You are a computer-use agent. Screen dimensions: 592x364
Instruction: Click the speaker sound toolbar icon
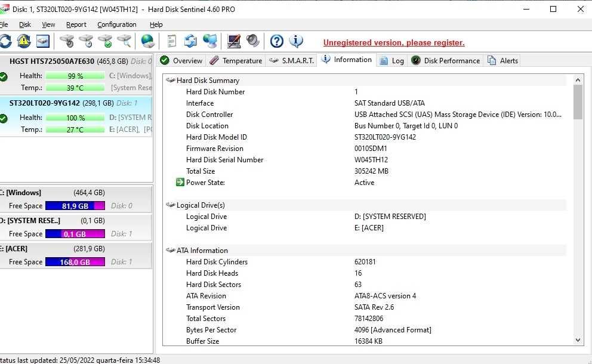pyautogui.click(x=252, y=41)
